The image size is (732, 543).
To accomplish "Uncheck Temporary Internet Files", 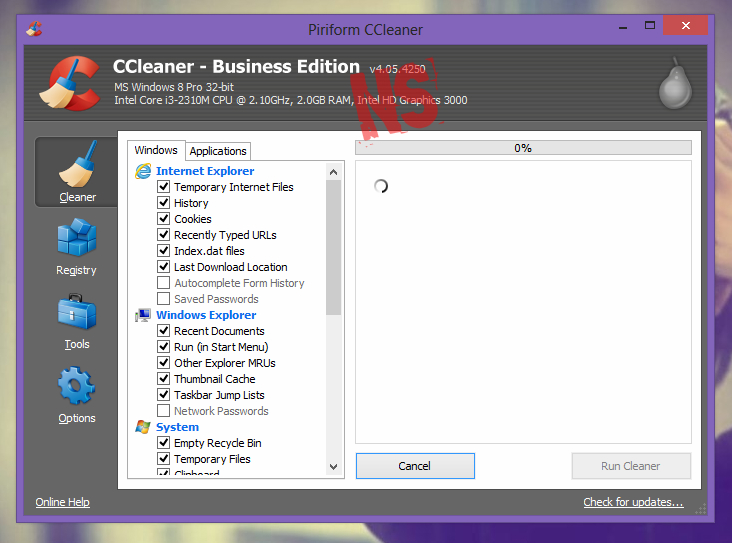I will click(x=163, y=187).
